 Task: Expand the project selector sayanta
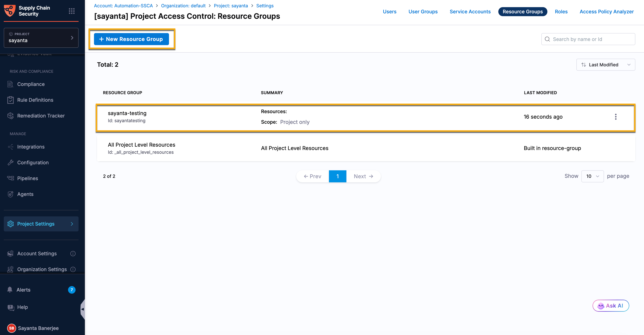pos(41,38)
